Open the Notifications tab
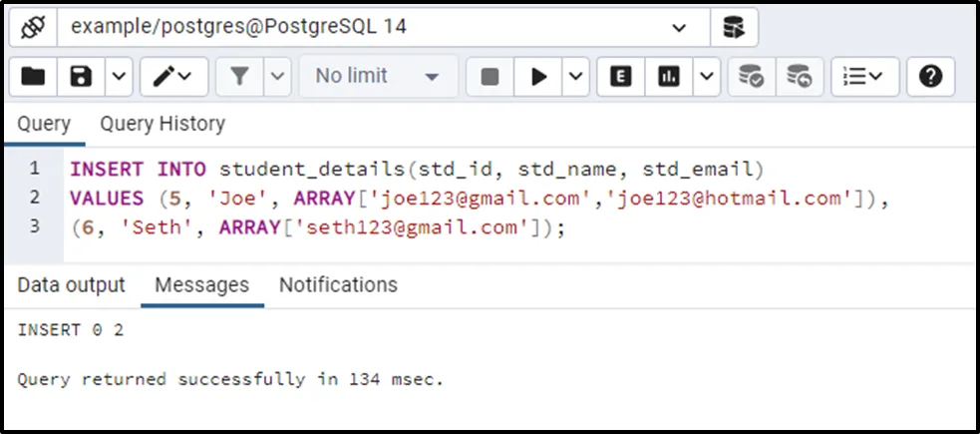 point(338,284)
